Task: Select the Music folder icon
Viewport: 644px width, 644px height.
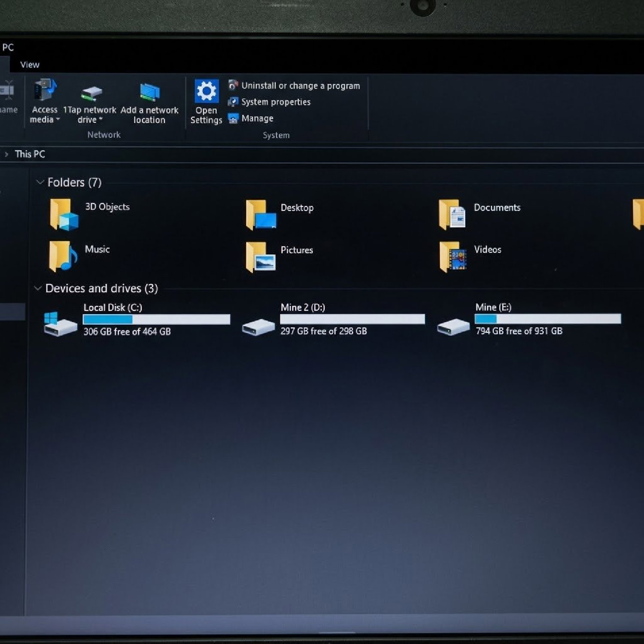Action: pyautogui.click(x=63, y=256)
